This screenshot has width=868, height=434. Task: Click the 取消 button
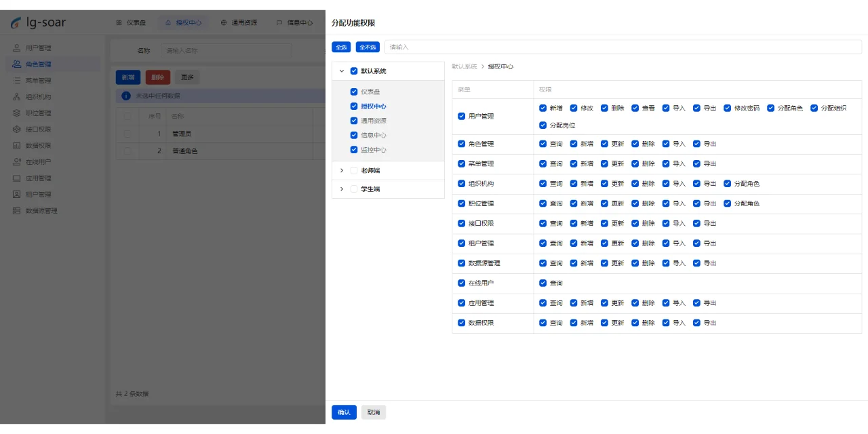coord(374,412)
